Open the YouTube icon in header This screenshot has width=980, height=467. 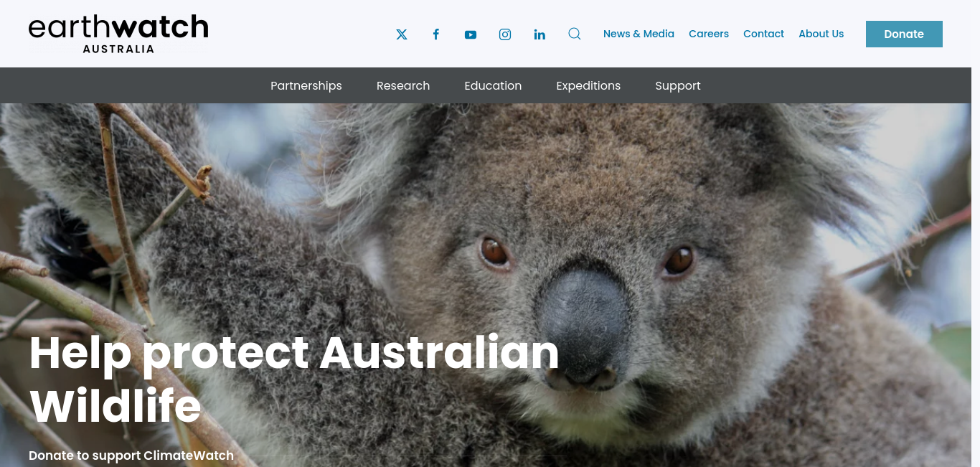click(x=471, y=34)
